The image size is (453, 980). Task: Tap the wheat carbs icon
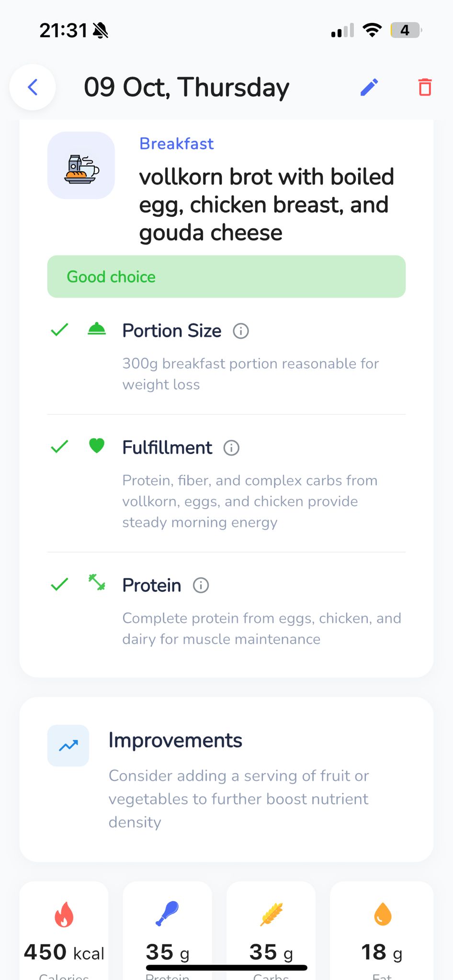(x=272, y=913)
